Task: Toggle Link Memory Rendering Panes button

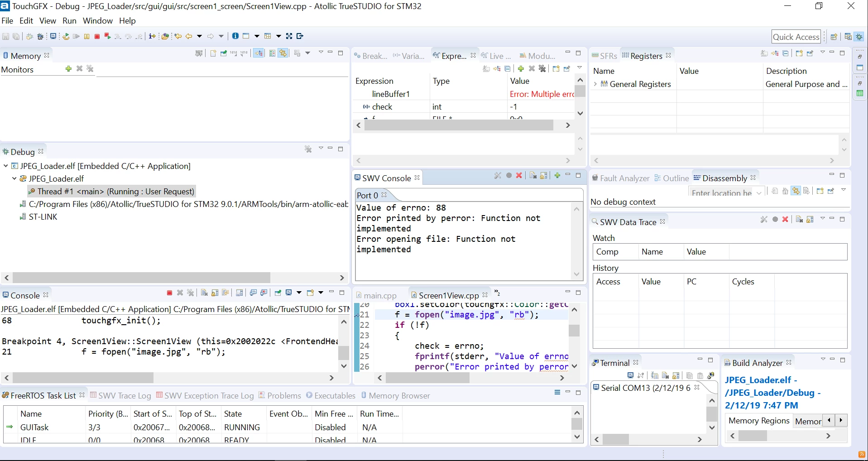Action: 283,53
